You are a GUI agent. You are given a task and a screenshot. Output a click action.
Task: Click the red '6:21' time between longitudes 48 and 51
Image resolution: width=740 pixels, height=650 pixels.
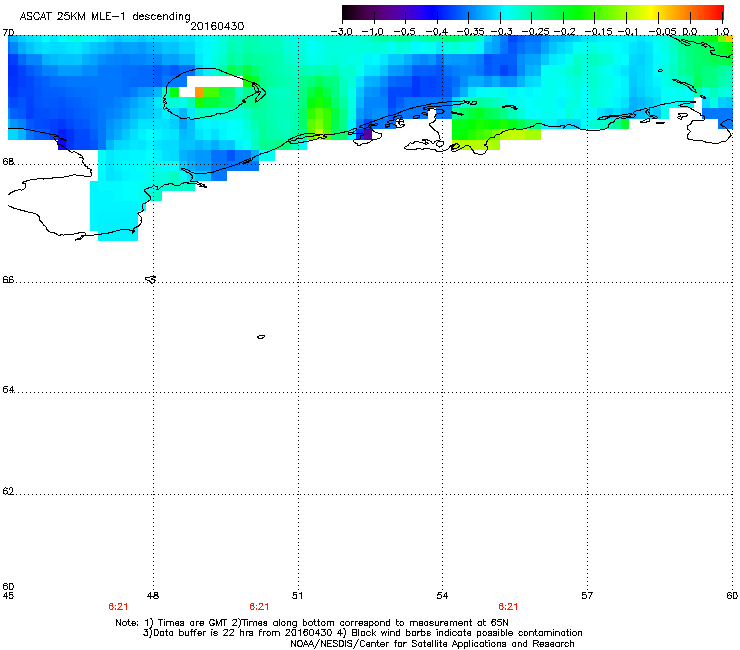click(259, 607)
